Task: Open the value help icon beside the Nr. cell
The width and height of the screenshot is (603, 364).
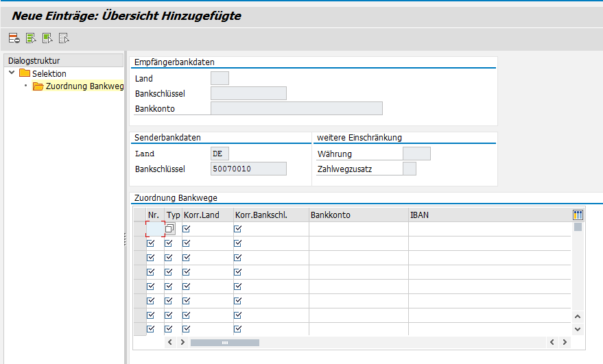Action: pos(169,229)
